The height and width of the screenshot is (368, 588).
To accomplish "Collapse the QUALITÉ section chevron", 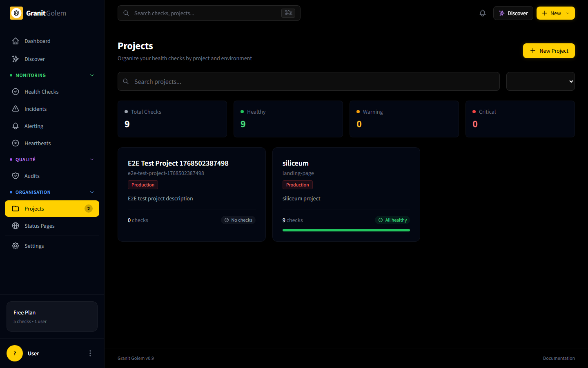I will 92,159.
